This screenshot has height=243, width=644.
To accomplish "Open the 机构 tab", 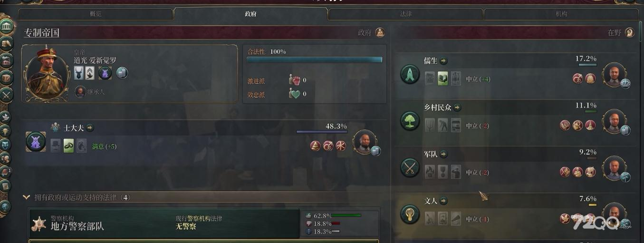I will coord(561,14).
